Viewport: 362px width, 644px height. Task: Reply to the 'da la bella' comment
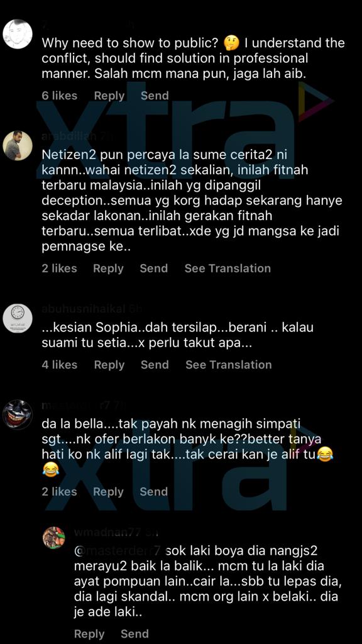(x=108, y=492)
